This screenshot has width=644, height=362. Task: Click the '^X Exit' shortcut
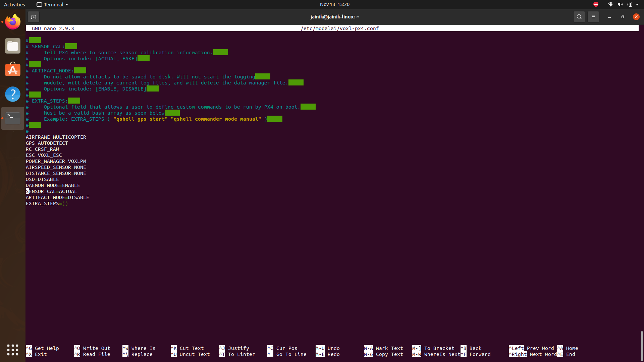[37, 354]
